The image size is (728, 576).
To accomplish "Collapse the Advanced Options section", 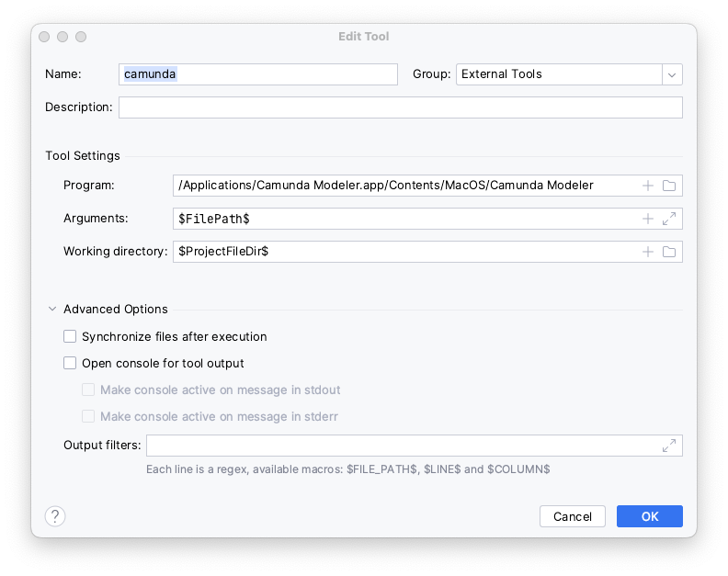I will pyautogui.click(x=52, y=309).
